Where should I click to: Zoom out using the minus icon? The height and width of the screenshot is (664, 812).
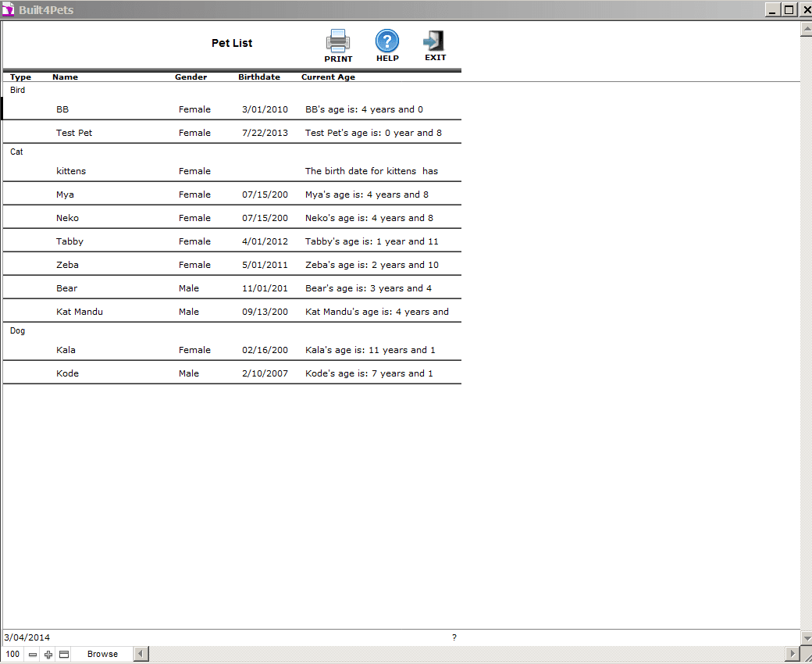[33, 655]
